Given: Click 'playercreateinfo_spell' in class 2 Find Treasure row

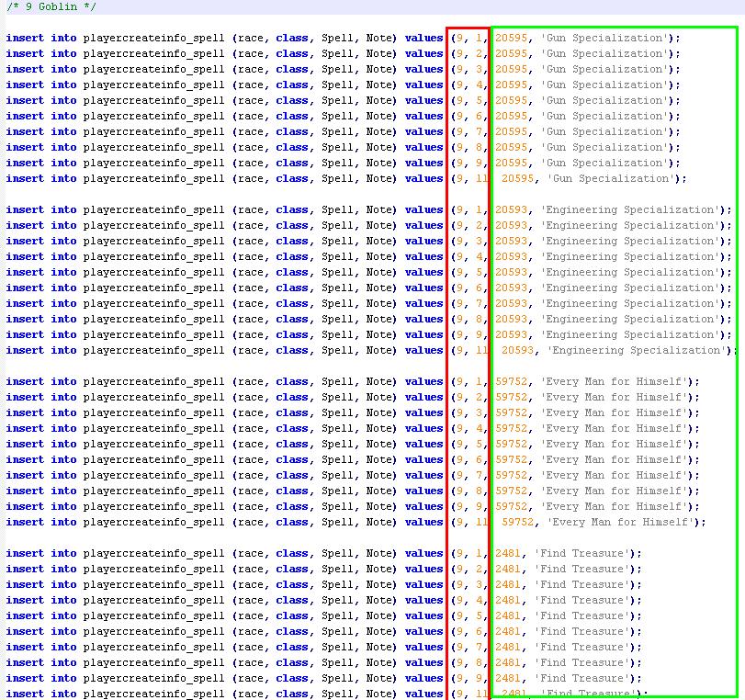Looking at the screenshot, I should click(153, 569).
